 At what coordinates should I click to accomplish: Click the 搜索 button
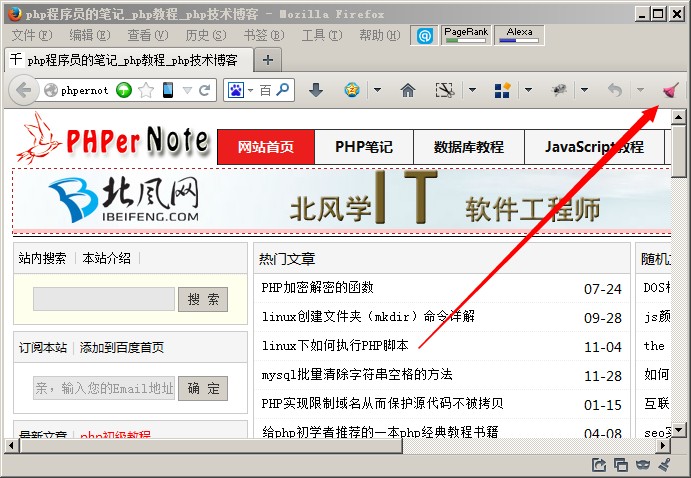tap(203, 300)
